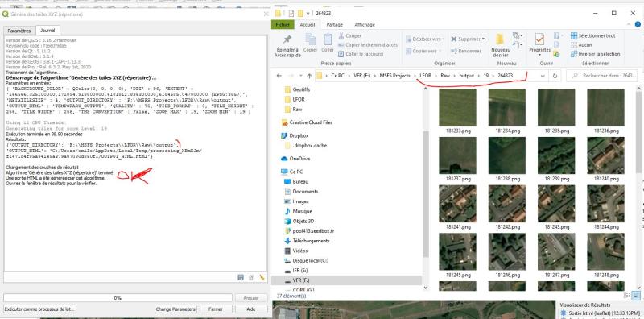The image size is (644, 319).
Task: Select Bureau in navigation pane
Action: [296, 182]
